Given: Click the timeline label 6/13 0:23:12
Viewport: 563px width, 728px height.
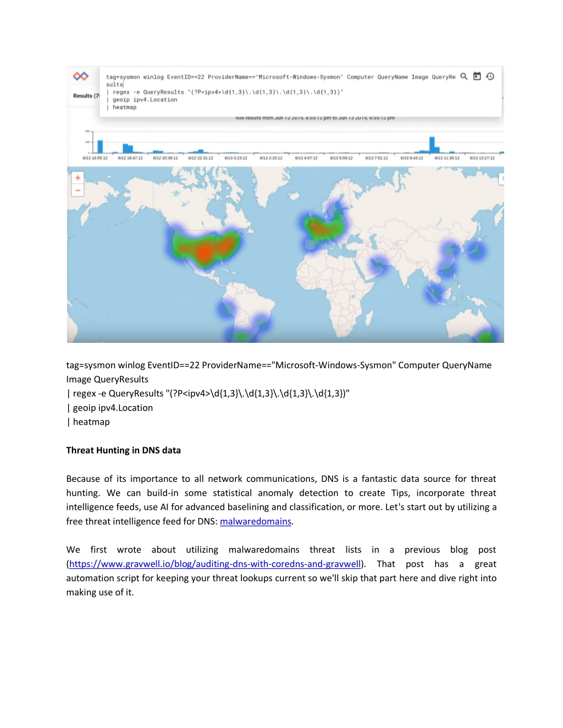Looking at the screenshot, I should point(236,158).
